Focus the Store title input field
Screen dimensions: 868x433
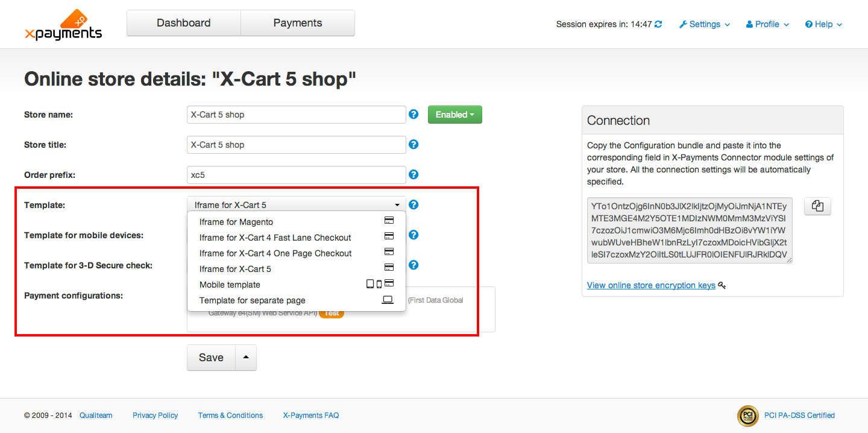tap(297, 145)
